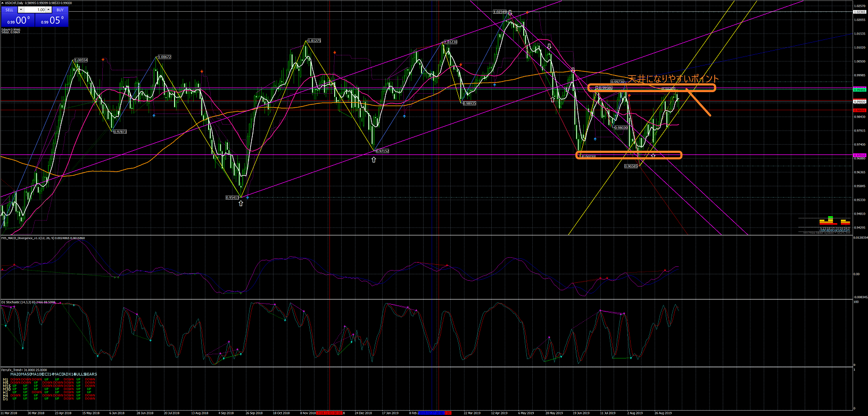This screenshot has width=868, height=416.
Task: Click the white 0.99000 current price tag
Action: click(859, 101)
